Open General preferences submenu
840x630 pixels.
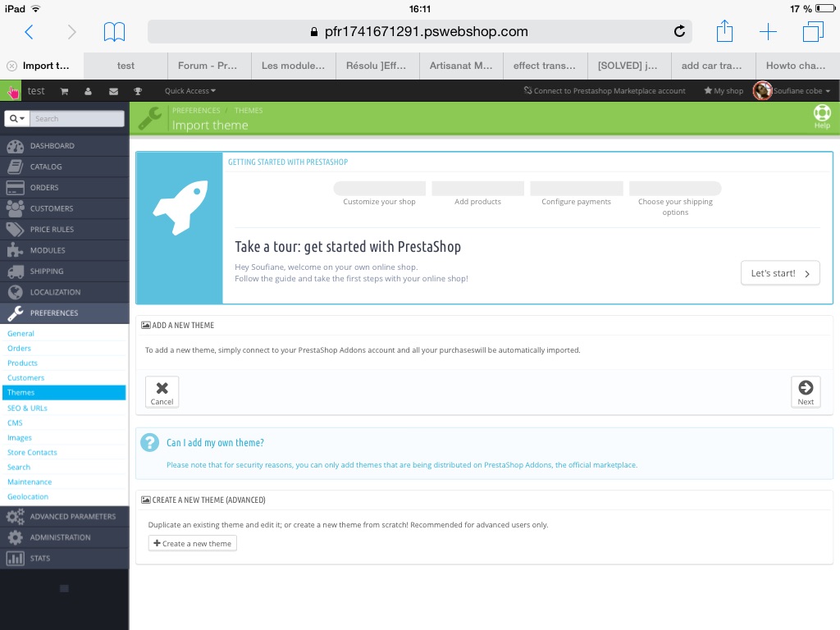(21, 333)
